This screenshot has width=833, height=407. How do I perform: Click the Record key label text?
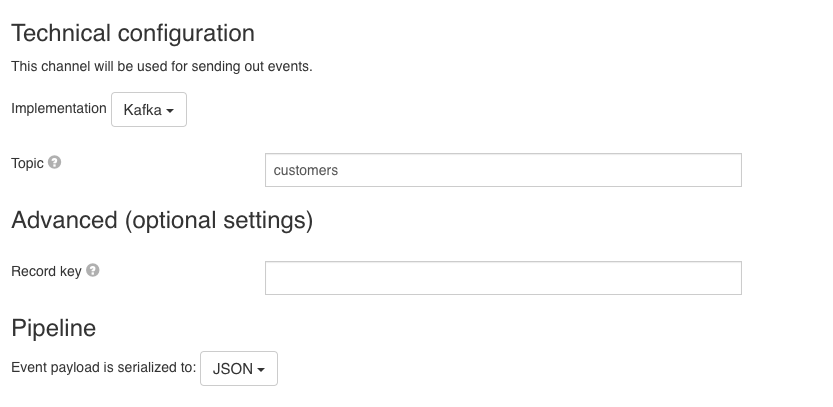click(46, 271)
